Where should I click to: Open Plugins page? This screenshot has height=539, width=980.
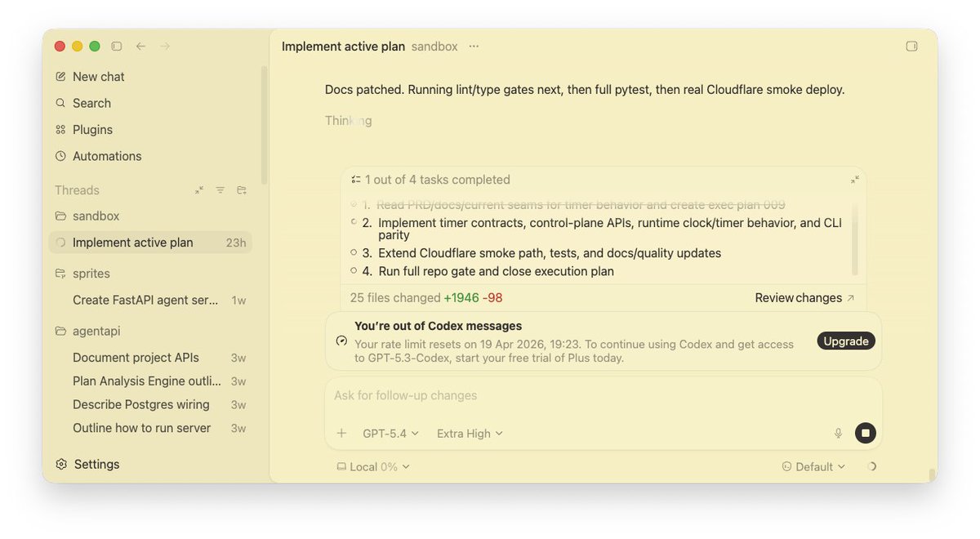point(84,130)
